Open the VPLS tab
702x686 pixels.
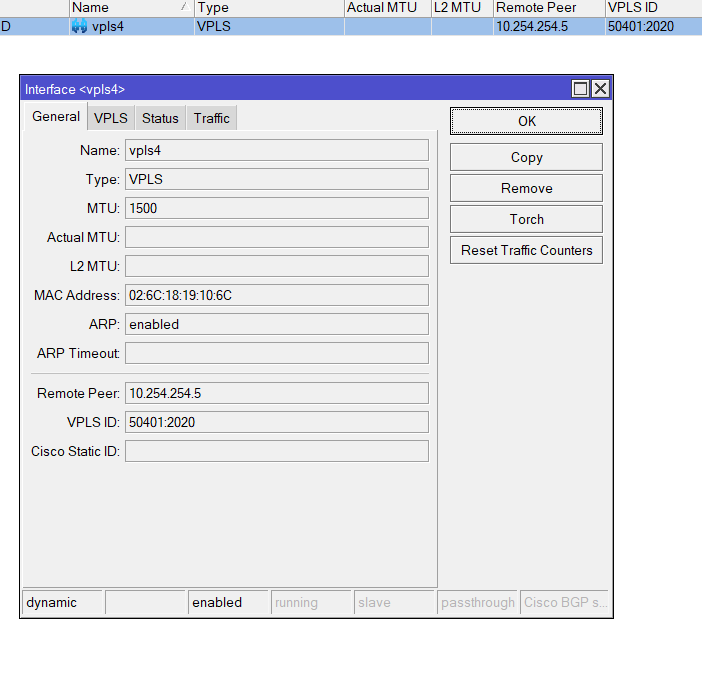[x=111, y=118]
